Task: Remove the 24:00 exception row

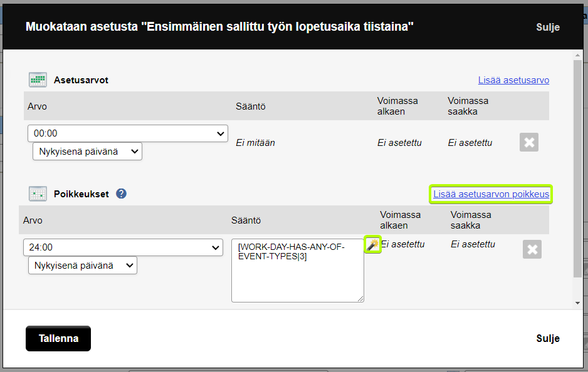Action: (x=532, y=249)
